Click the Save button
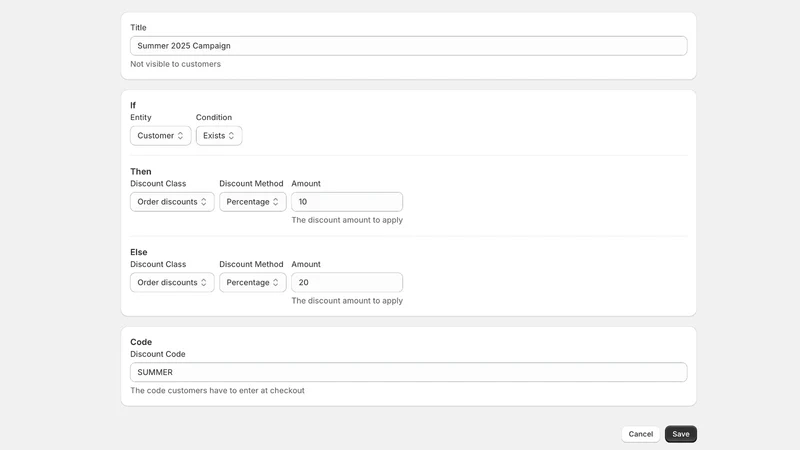Image resolution: width=800 pixels, height=450 pixels. coord(681,434)
